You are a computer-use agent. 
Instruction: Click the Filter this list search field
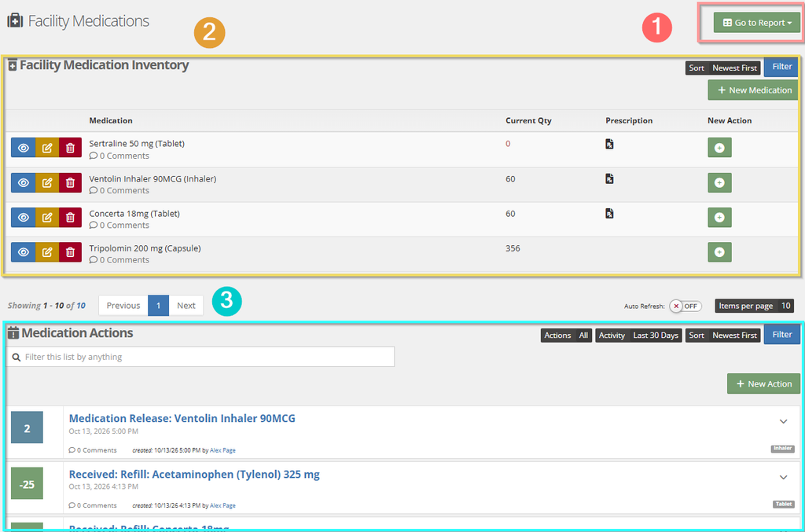coord(200,357)
